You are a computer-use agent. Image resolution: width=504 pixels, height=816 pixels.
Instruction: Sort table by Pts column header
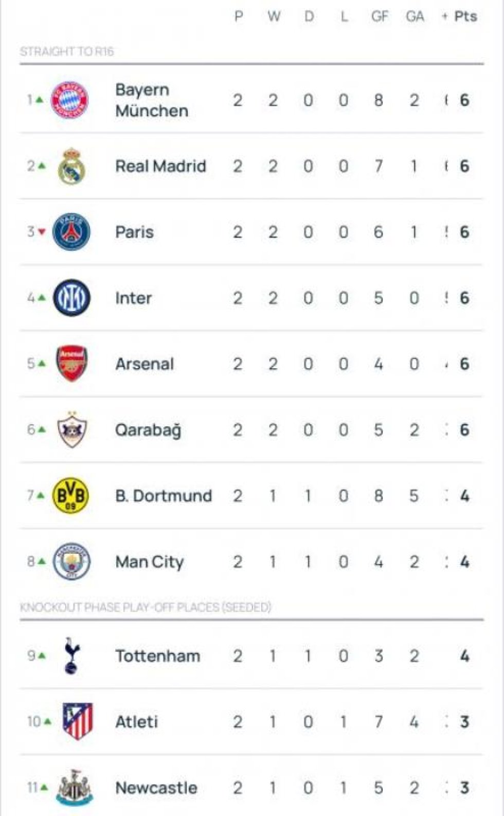465,16
